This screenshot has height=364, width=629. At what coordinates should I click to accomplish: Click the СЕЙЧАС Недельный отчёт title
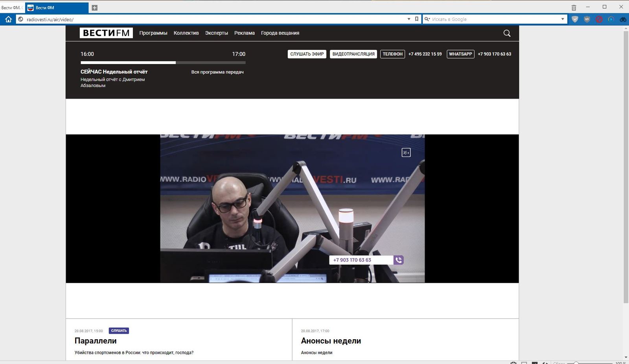tap(114, 72)
